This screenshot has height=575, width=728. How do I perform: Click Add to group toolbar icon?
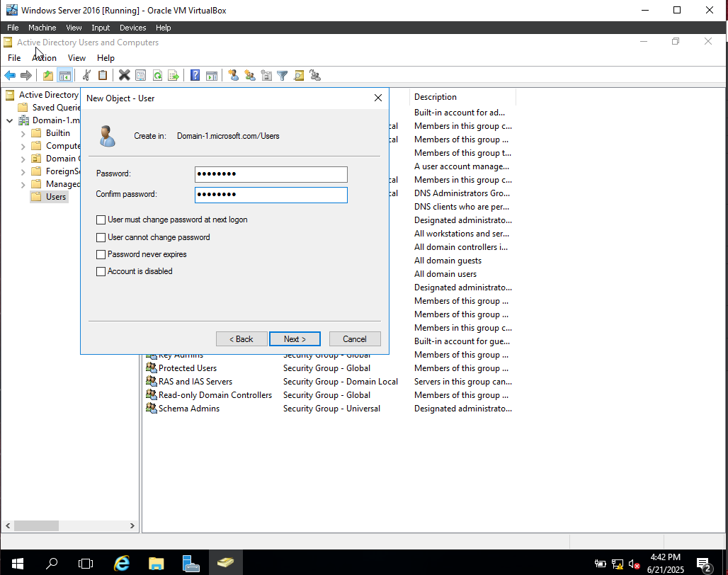click(315, 75)
